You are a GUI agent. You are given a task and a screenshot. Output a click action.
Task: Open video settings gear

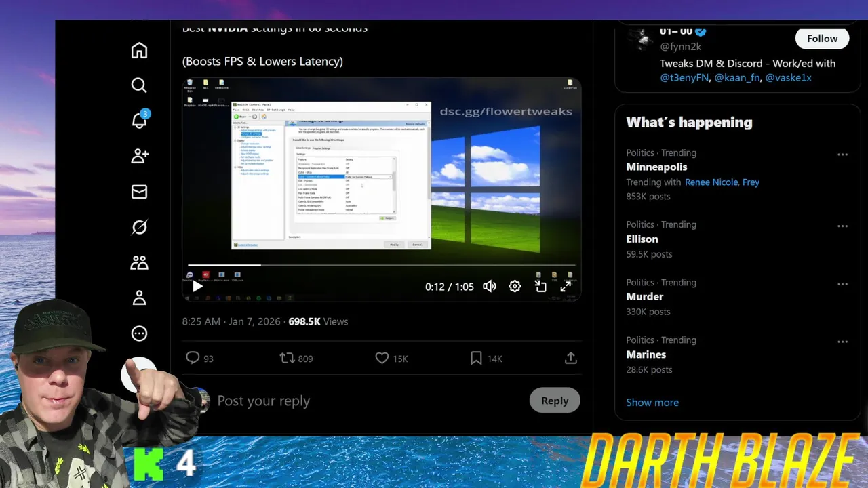tap(515, 287)
